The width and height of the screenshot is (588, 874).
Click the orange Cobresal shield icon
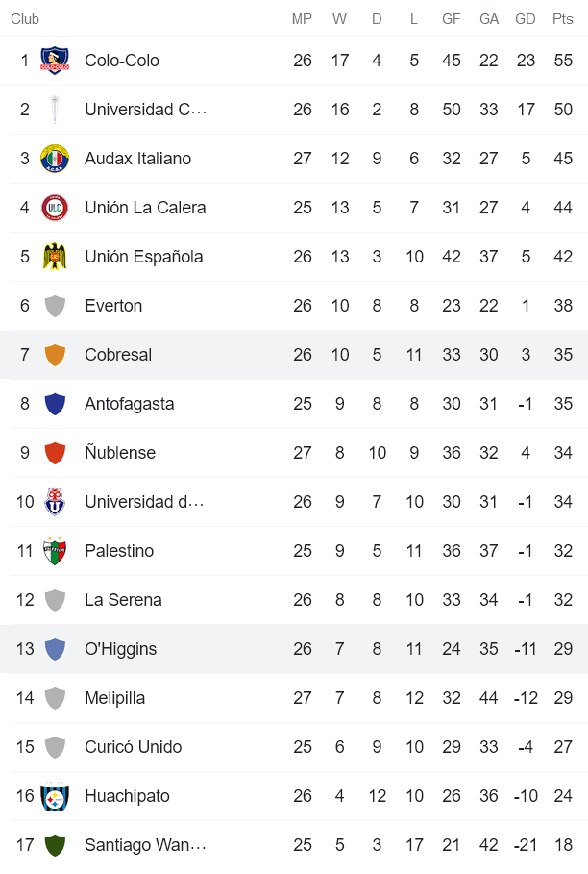pos(55,355)
